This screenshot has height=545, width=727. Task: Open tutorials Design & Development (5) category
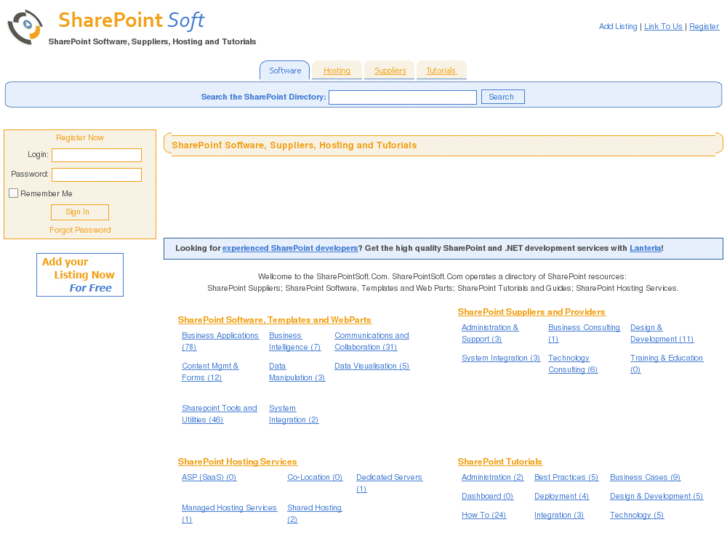(x=656, y=496)
